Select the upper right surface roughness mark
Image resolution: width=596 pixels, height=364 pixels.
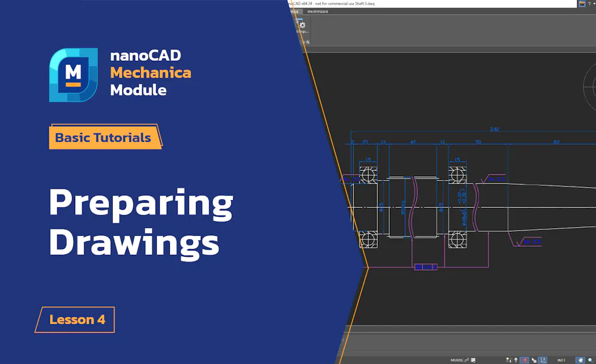coord(493,179)
